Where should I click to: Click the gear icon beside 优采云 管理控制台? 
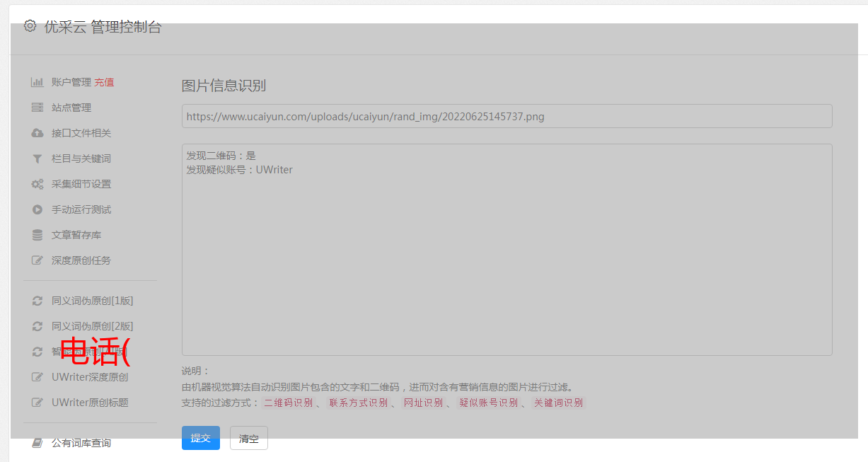pos(30,26)
